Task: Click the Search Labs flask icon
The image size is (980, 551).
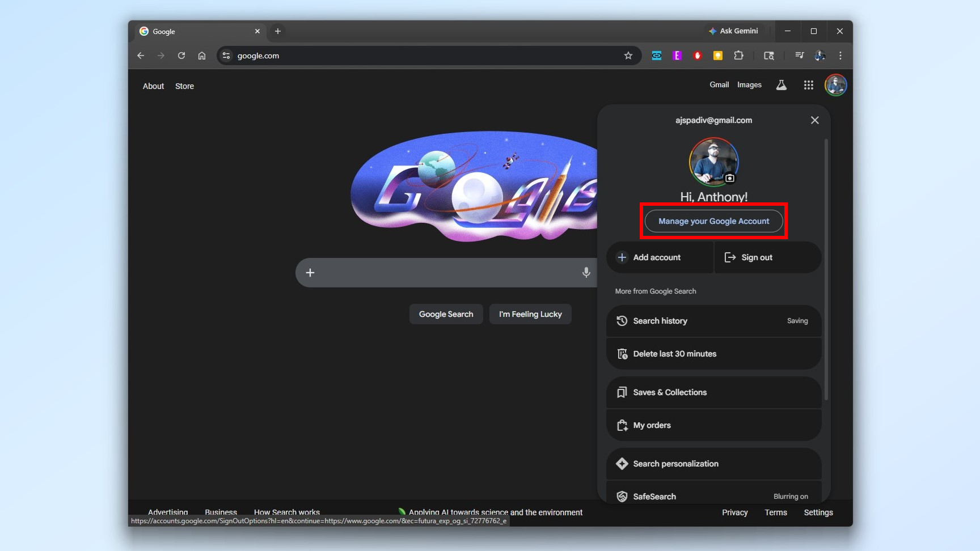Action: 781,84
